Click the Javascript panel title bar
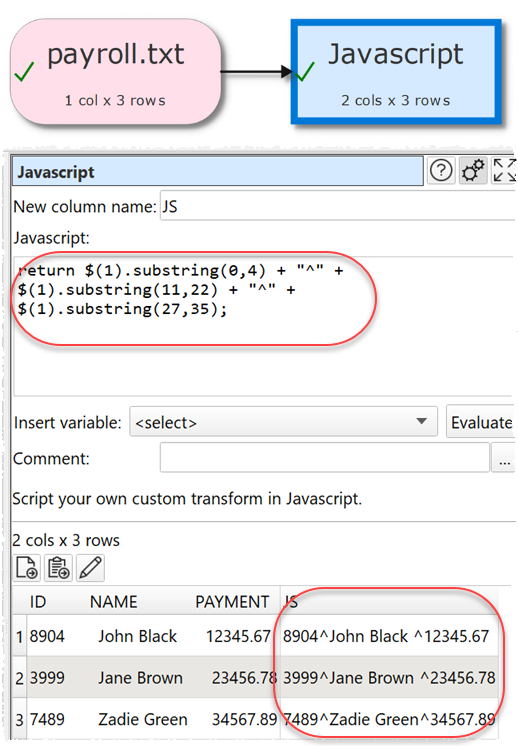Screen dimensions: 518x746 point(217,171)
